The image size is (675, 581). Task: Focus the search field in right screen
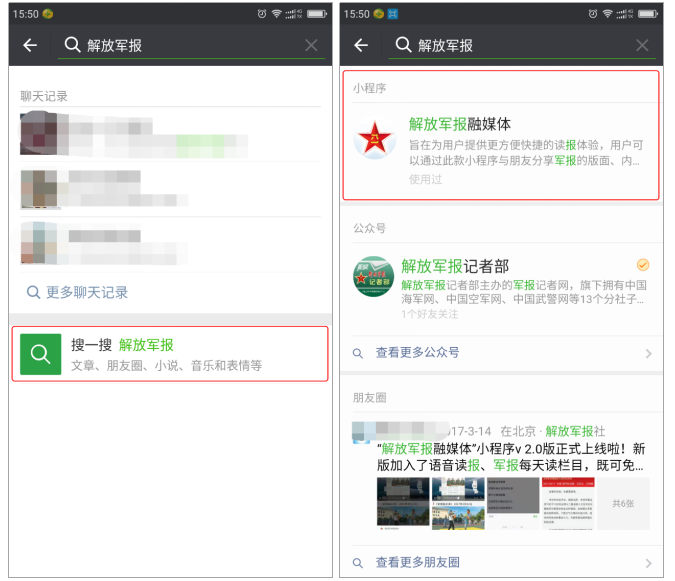(522, 45)
